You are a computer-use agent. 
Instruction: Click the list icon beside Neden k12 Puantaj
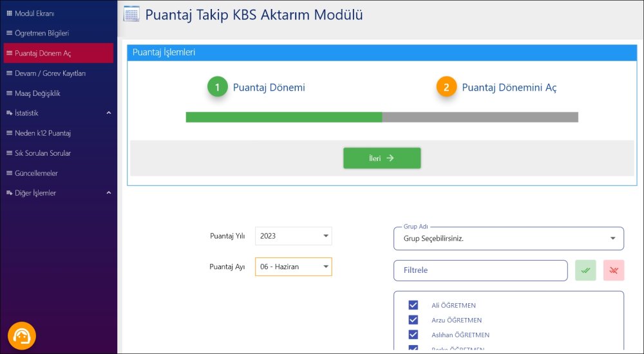(9, 133)
